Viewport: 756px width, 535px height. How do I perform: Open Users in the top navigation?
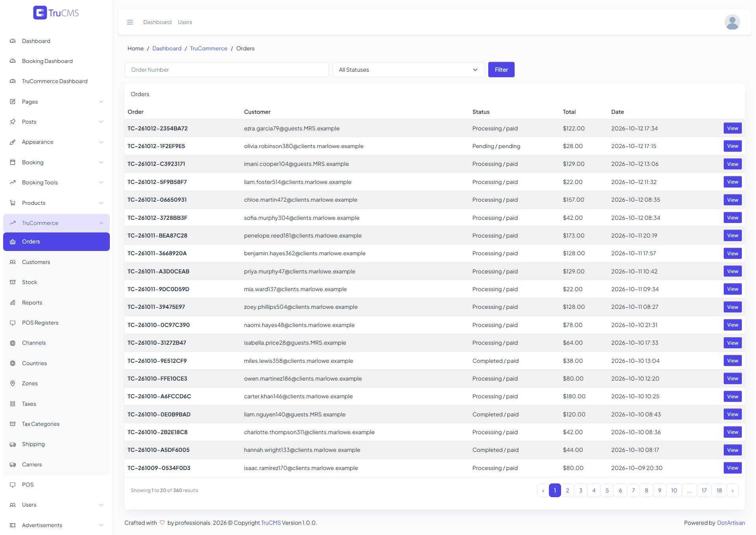point(185,22)
